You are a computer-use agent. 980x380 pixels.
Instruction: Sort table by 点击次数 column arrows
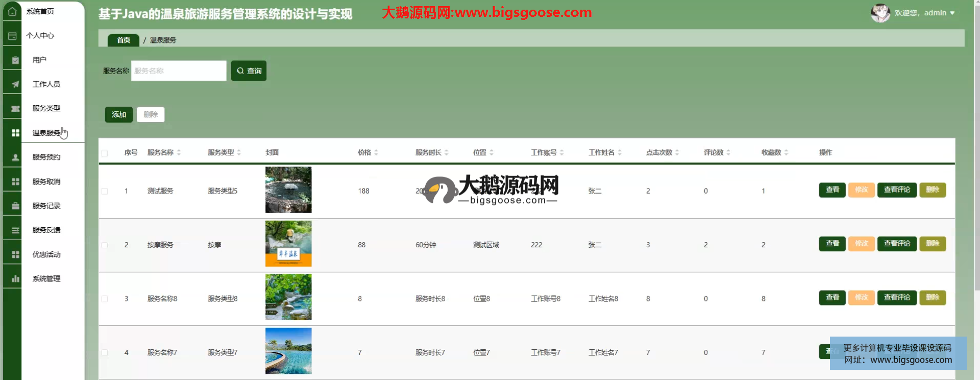677,153
